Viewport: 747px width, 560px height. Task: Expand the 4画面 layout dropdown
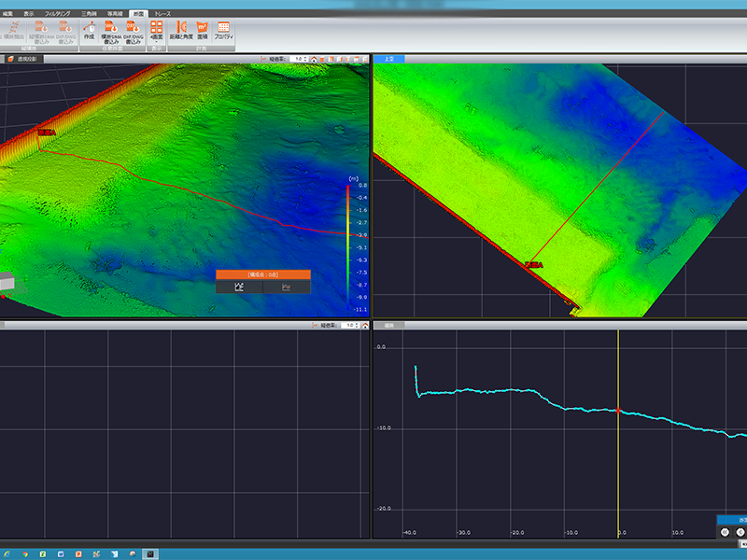(156, 31)
